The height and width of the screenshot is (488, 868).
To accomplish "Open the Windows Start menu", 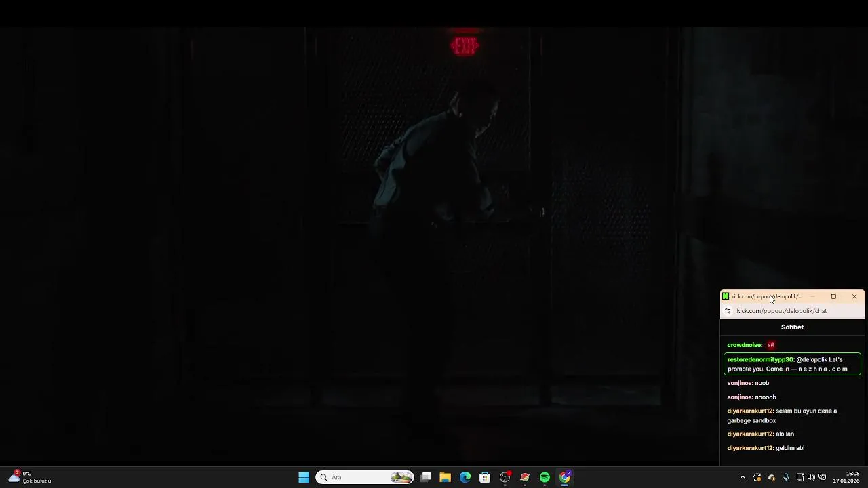I will pyautogui.click(x=304, y=477).
